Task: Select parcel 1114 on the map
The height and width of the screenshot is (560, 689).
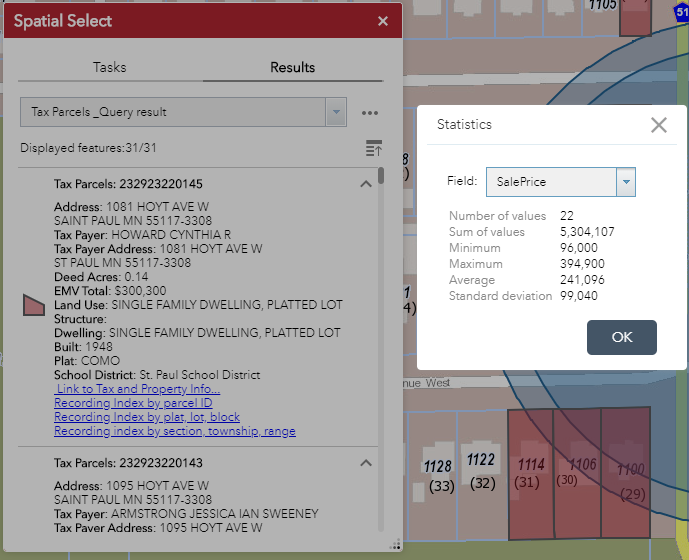Action: [x=530, y=473]
